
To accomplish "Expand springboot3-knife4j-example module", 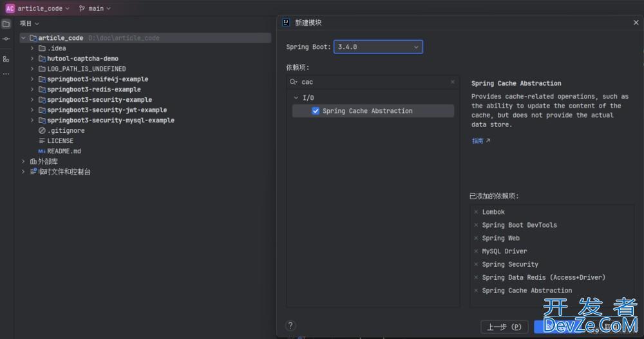I will (32, 79).
